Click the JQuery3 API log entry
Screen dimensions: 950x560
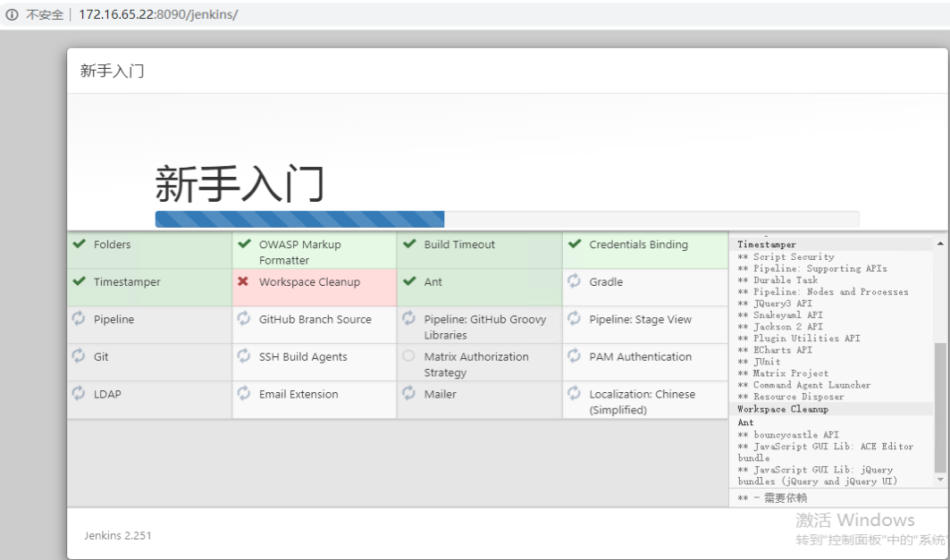click(775, 304)
